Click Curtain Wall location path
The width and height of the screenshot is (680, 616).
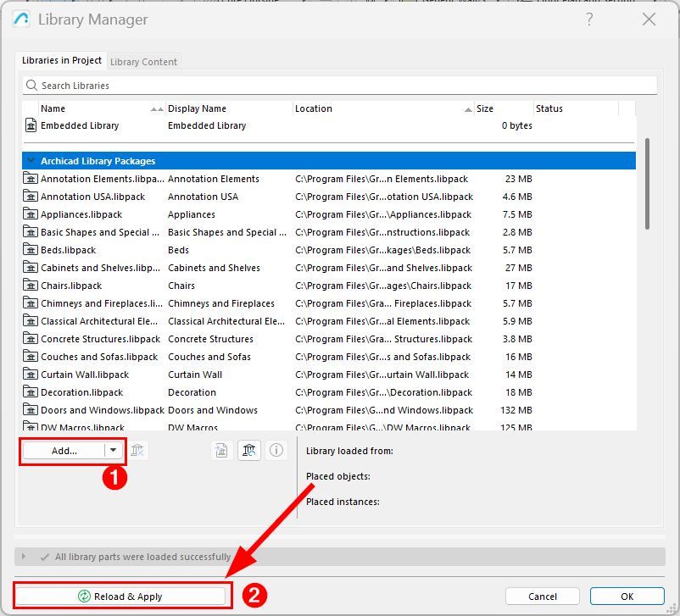tap(382, 375)
